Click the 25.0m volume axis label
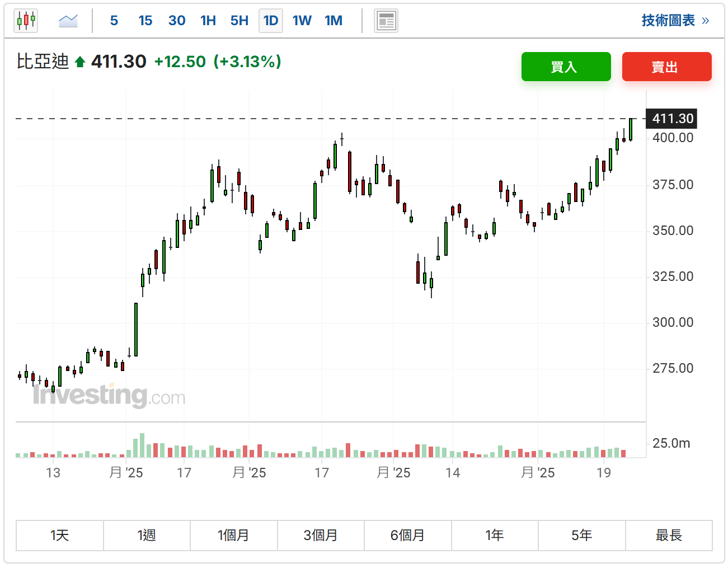 671,443
